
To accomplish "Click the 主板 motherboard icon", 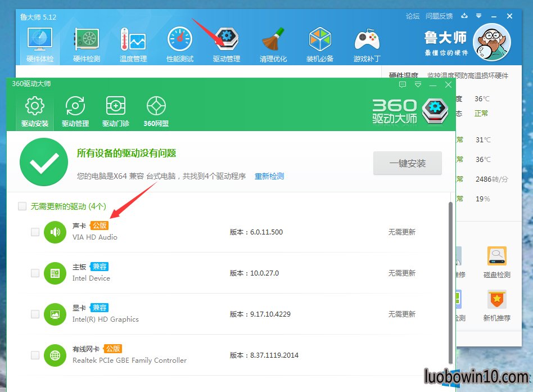I will (55, 273).
